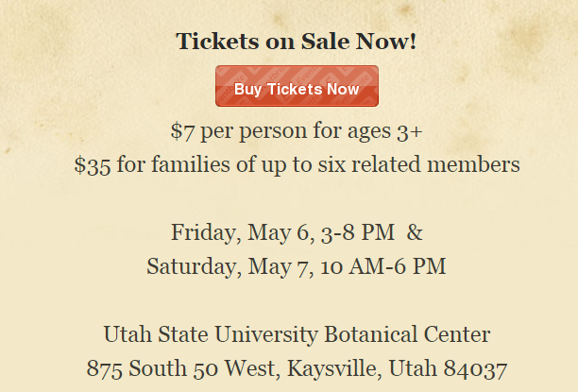
Task: Click the ZIP code 84037
Action: point(478,368)
